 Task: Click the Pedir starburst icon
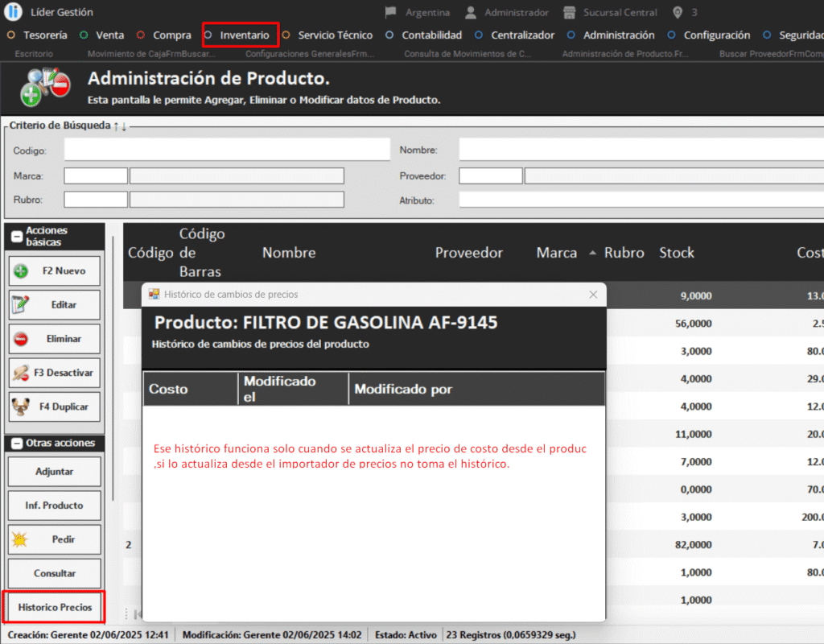(x=20, y=539)
